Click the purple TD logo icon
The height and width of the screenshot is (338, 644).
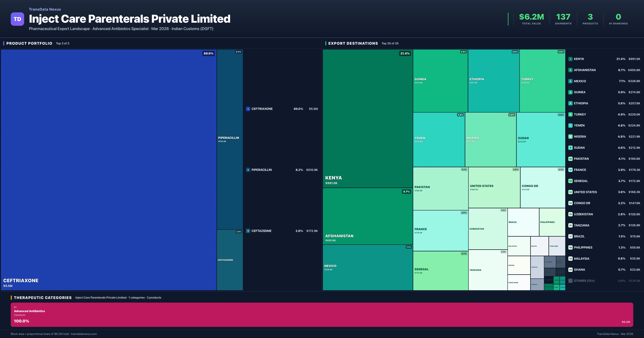(17, 19)
